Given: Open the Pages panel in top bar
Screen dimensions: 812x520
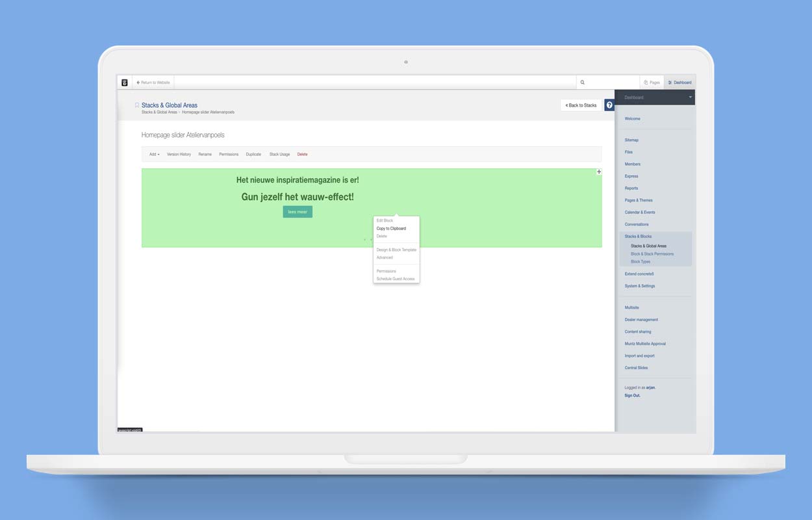Looking at the screenshot, I should pos(652,83).
